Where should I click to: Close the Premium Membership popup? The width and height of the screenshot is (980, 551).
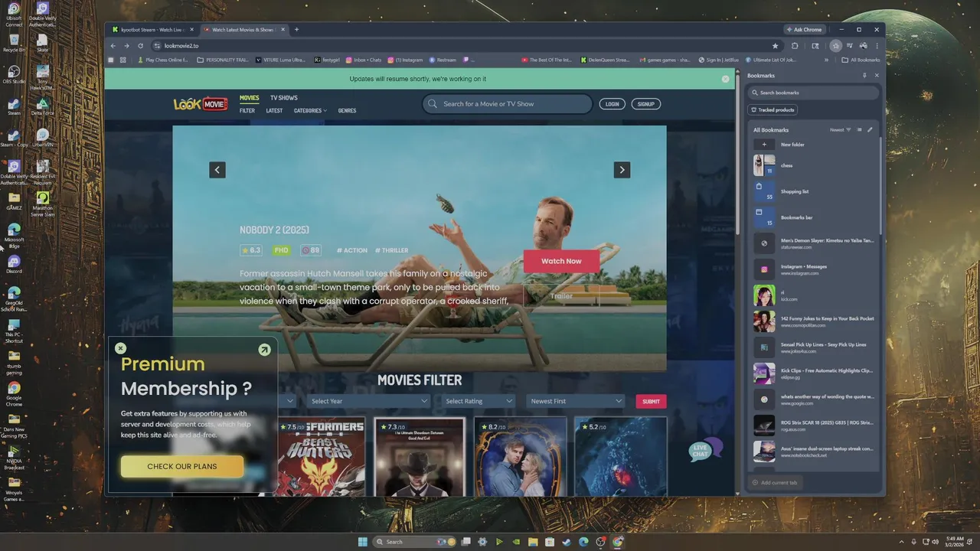[x=120, y=348]
